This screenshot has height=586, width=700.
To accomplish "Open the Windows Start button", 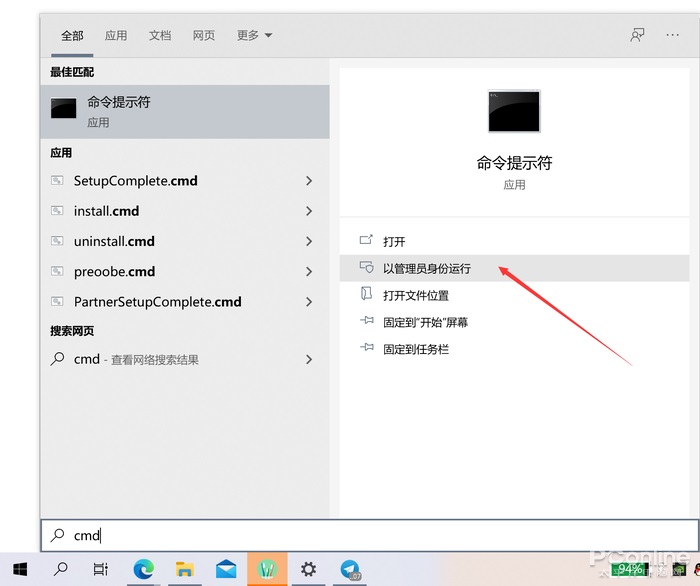I will click(x=20, y=569).
